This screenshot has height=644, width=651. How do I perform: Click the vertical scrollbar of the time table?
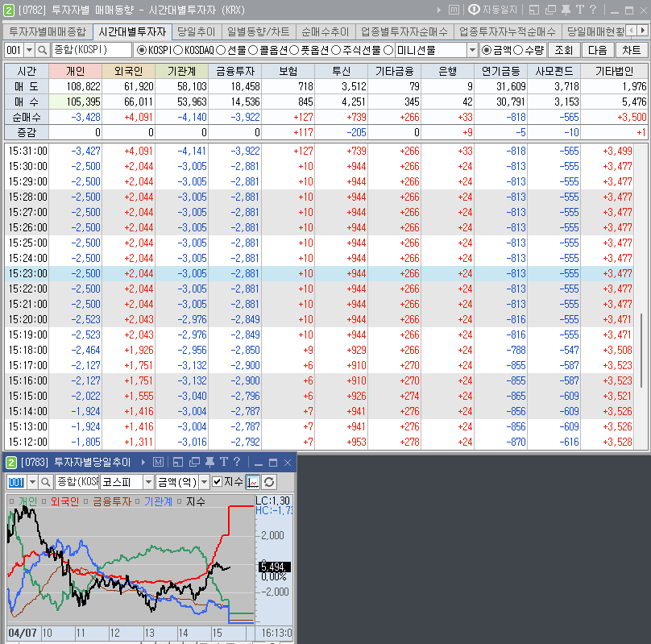pyautogui.click(x=641, y=351)
